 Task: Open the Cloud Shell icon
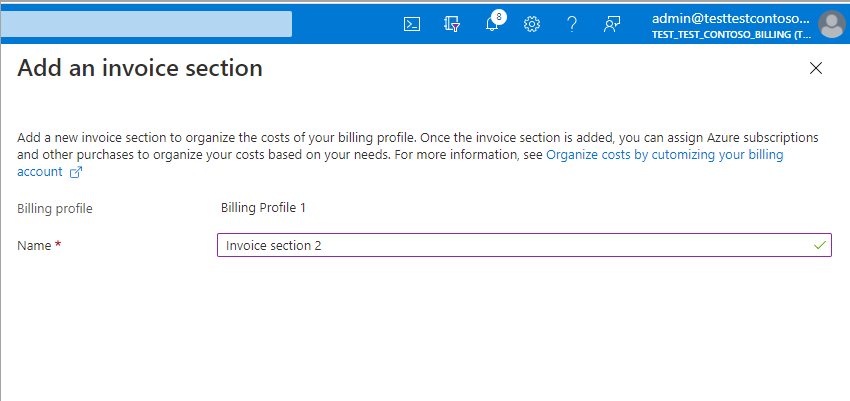pyautogui.click(x=411, y=24)
